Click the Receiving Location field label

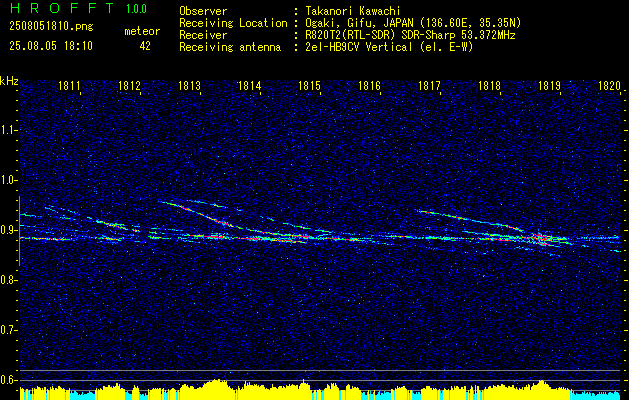233,23
